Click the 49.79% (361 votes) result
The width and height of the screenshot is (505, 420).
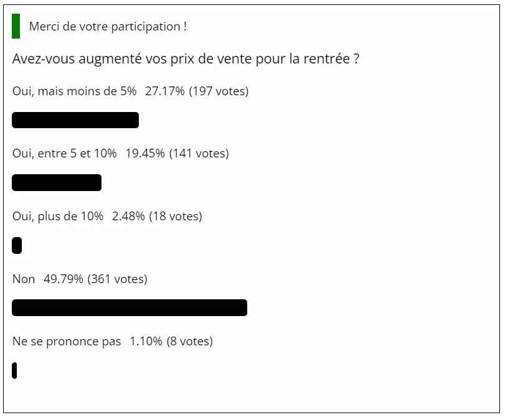click(x=95, y=279)
